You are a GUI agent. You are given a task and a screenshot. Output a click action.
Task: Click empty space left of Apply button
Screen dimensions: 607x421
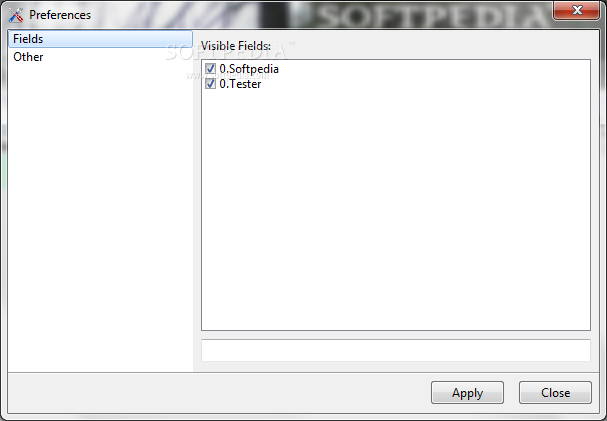tap(217, 393)
